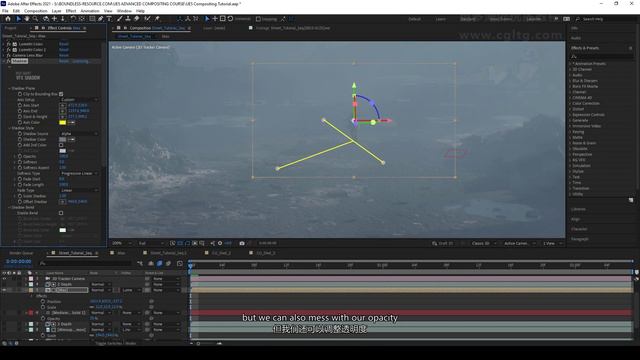
Task: Click the shy layers icon in timeline
Action: pyautogui.click(x=151, y=263)
